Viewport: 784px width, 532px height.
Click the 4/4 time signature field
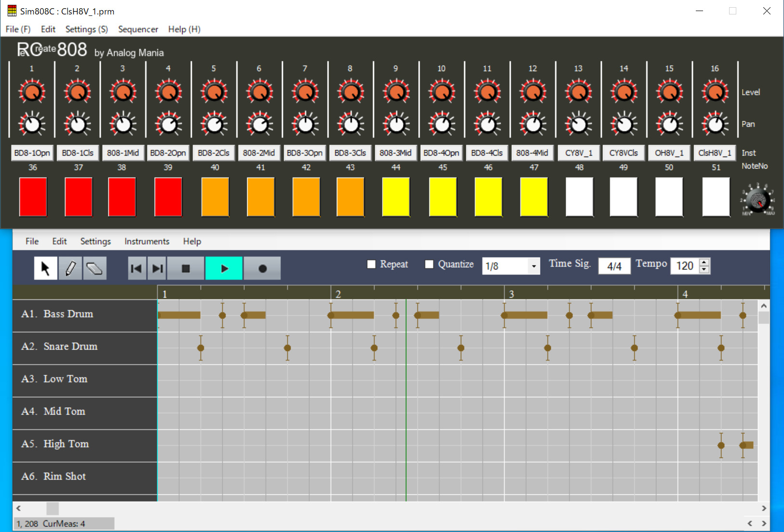point(614,266)
